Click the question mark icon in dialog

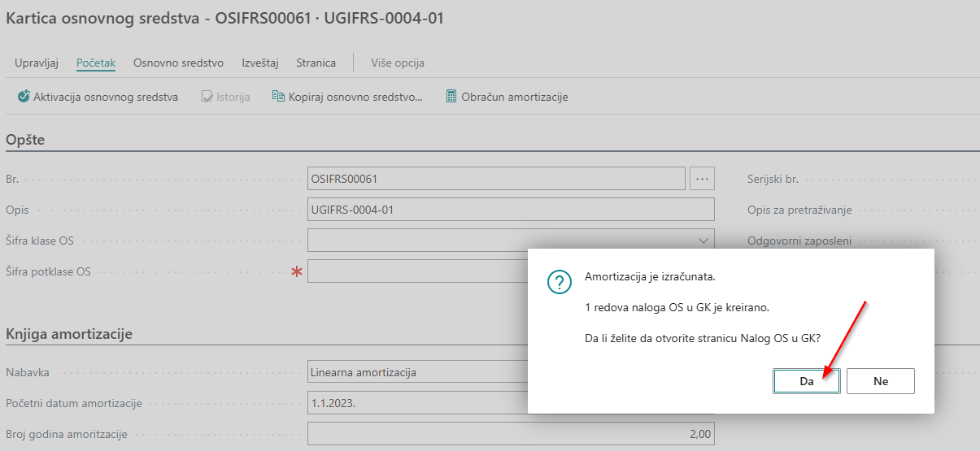[x=559, y=283]
